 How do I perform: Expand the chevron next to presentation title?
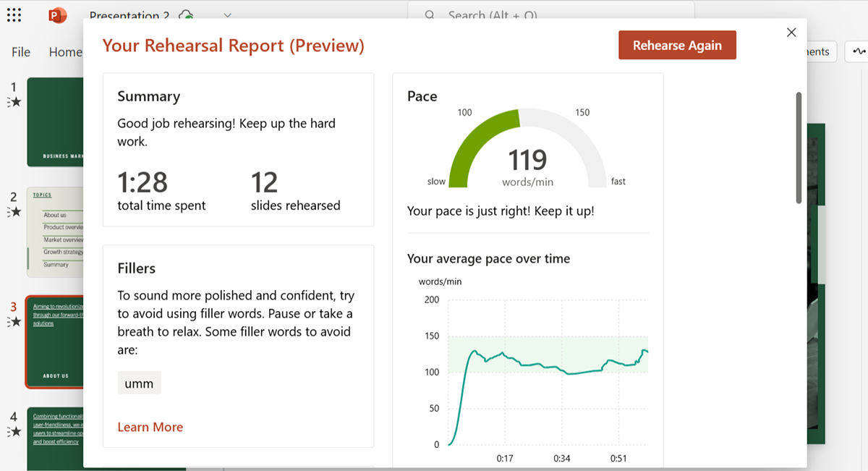[228, 15]
